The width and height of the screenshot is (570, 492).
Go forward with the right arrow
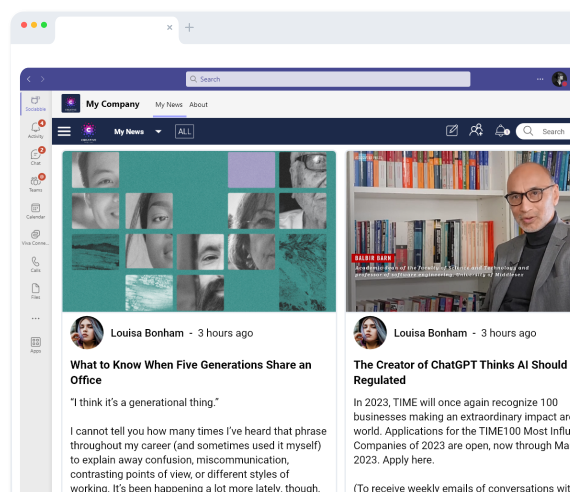(x=43, y=79)
